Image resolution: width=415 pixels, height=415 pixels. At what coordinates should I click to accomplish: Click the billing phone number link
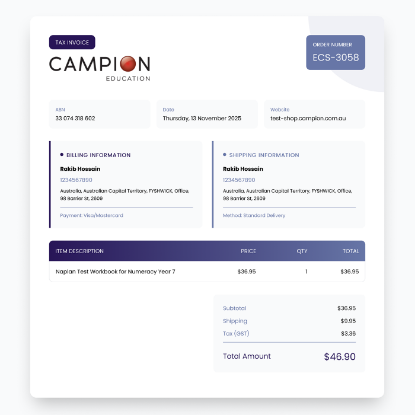(x=76, y=180)
